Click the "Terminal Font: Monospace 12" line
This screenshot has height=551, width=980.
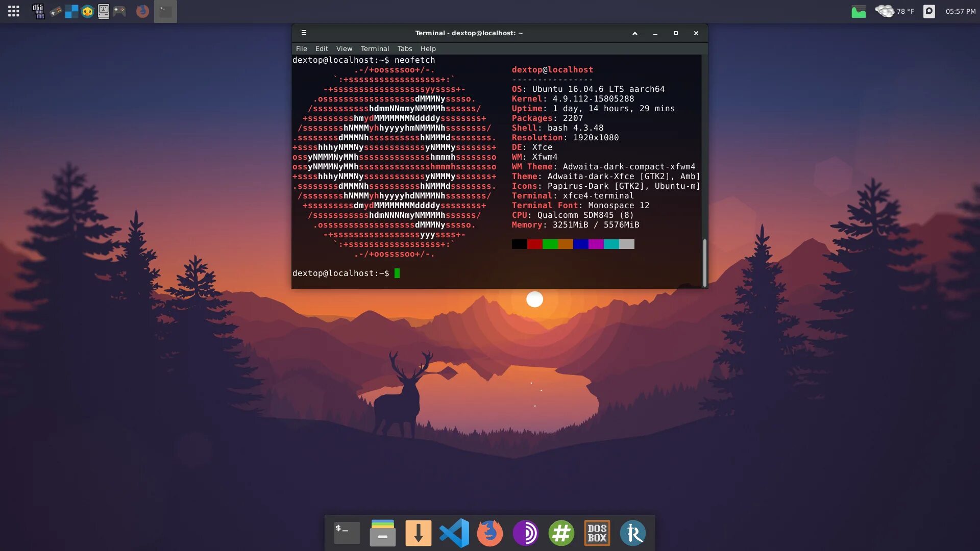coord(580,206)
